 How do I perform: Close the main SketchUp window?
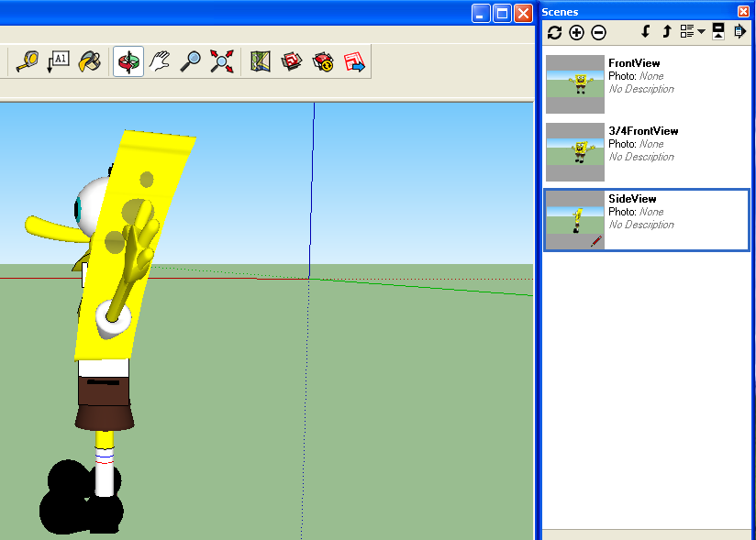(x=523, y=13)
